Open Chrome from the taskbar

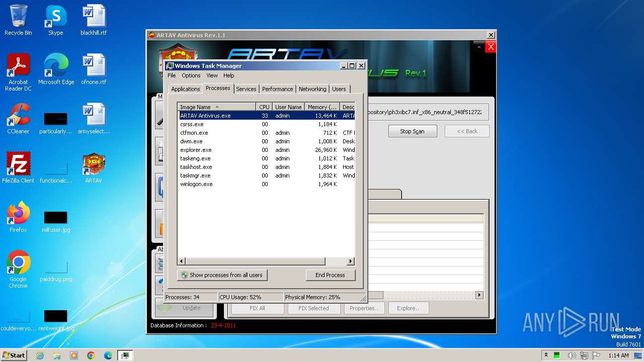[91, 355]
